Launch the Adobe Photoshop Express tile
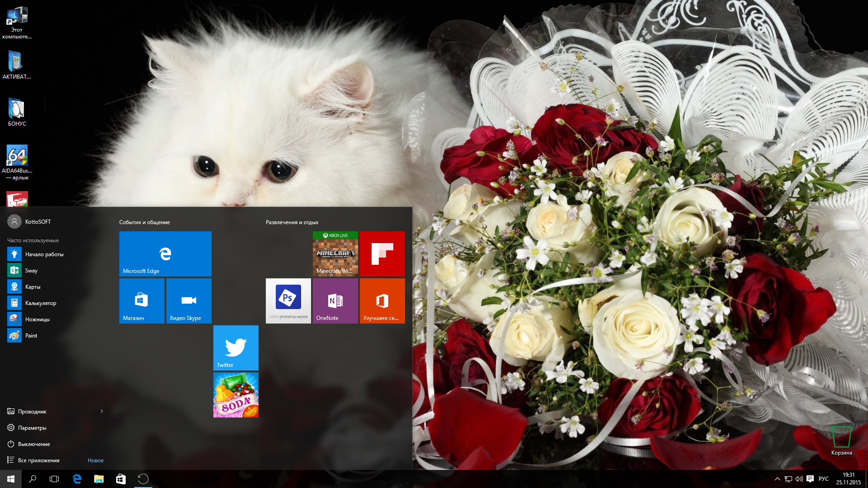The height and width of the screenshot is (488, 868). tap(288, 301)
